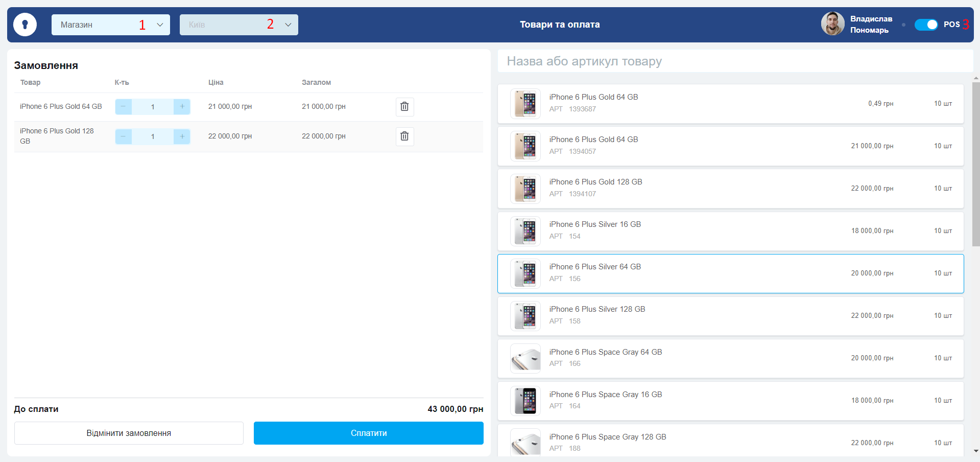This screenshot has width=980, height=462.
Task: Click thumbnail of iPhone 6 Plus Silver 16 GB
Action: point(525,231)
